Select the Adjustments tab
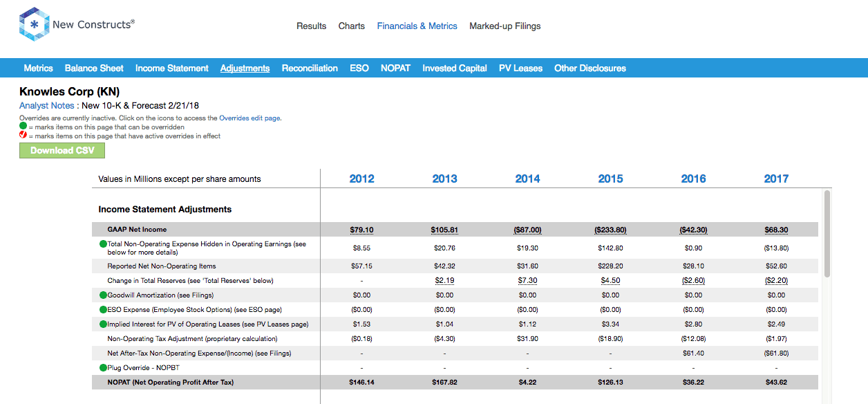The width and height of the screenshot is (868, 404). tap(245, 68)
